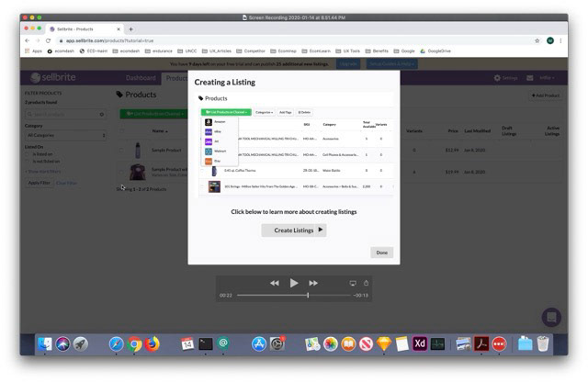This screenshot has width=588, height=382.
Task: Click the Create Listings button
Action: pyautogui.click(x=294, y=230)
